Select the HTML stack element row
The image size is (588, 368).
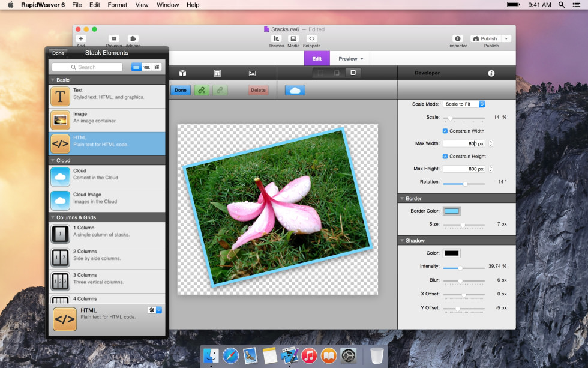[x=107, y=143]
